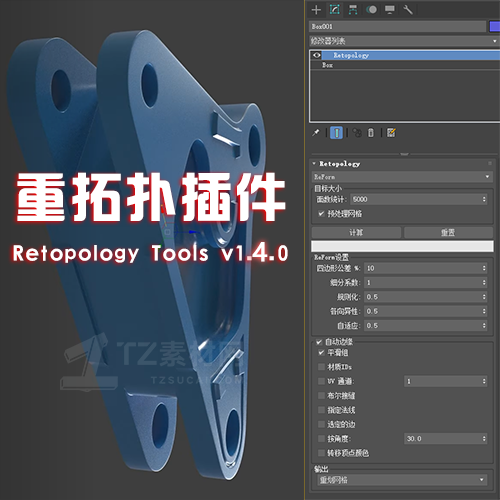Open the Create panel plus icon
The image size is (500, 500).
(316, 10)
